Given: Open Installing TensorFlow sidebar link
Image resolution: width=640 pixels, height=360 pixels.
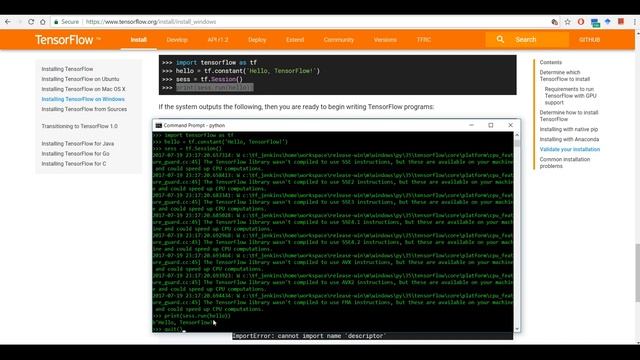Looking at the screenshot, I should pos(67,69).
